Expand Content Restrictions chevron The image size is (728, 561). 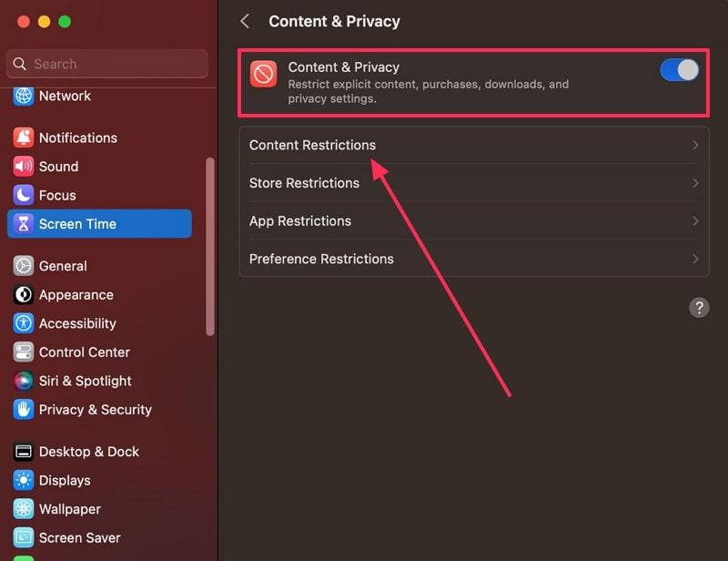pos(695,146)
